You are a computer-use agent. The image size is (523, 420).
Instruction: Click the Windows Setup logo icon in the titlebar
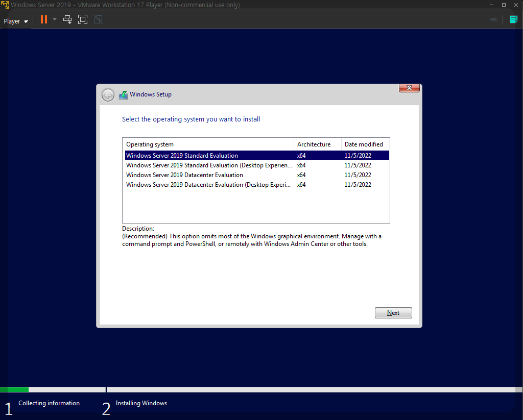coord(123,94)
